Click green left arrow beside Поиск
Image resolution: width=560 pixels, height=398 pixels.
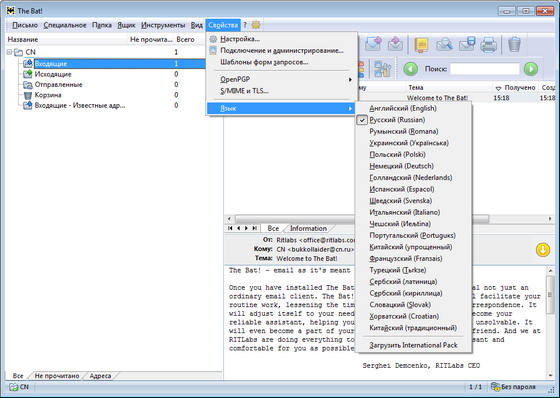[x=411, y=69]
